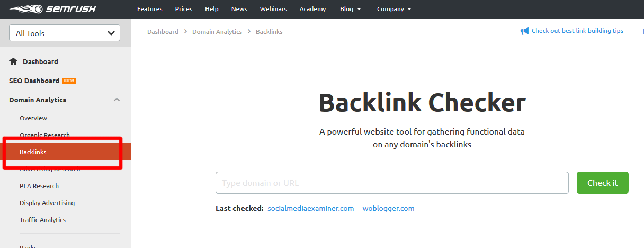This screenshot has width=644, height=248.
Task: Select Backlinks in the sidebar
Action: (x=33, y=152)
